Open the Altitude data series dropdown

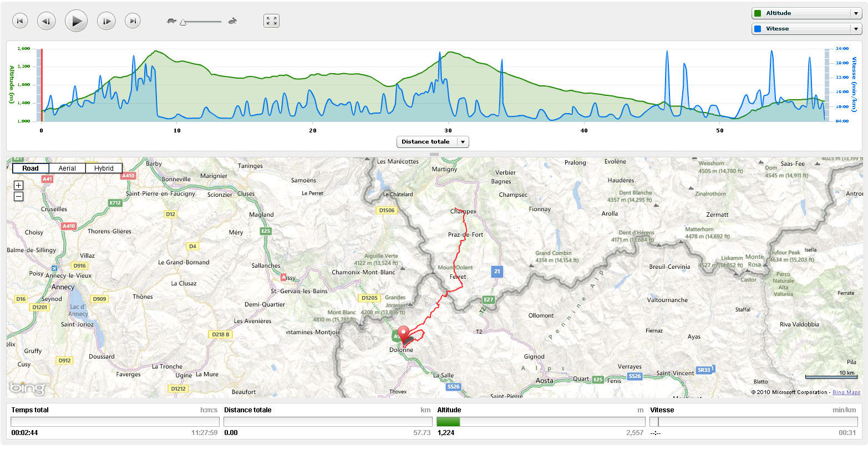coord(806,13)
